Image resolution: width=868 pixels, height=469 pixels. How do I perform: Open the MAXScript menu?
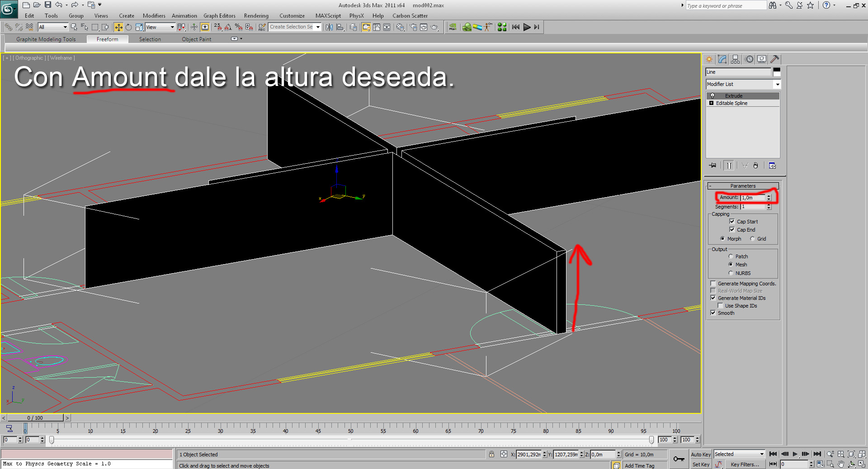[x=328, y=16]
